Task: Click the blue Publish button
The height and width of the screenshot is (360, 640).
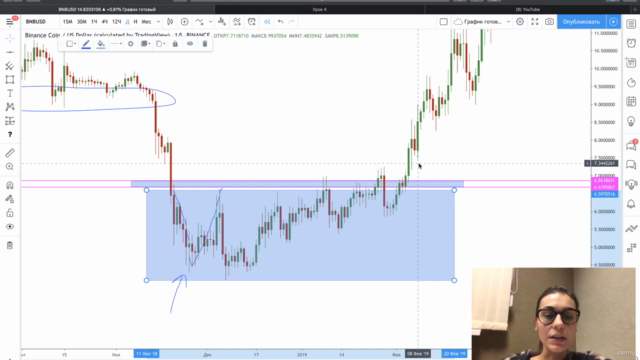Action: 581,22
